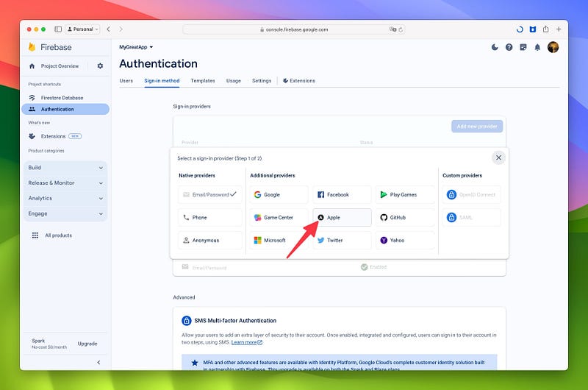The height and width of the screenshot is (390, 588).
Task: Open Project Overview home icon
Action: click(32, 66)
